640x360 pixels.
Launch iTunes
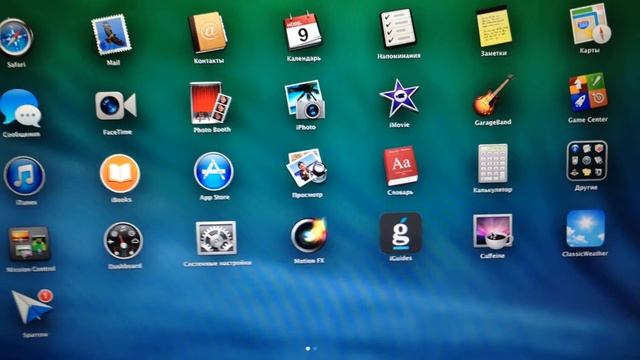click(24, 176)
